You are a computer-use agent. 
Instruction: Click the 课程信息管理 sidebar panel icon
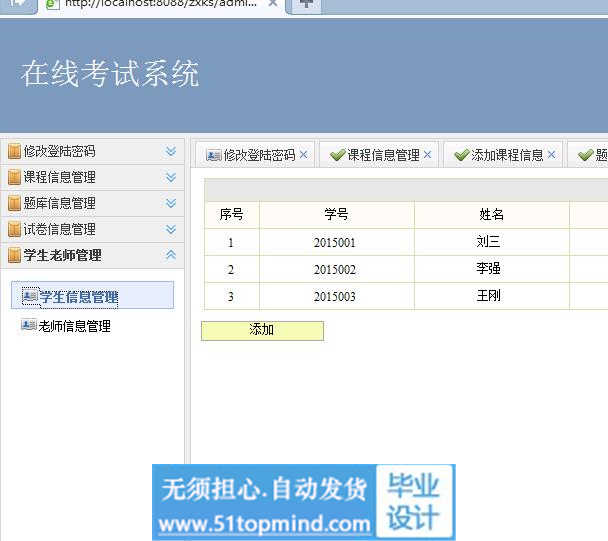pos(14,178)
